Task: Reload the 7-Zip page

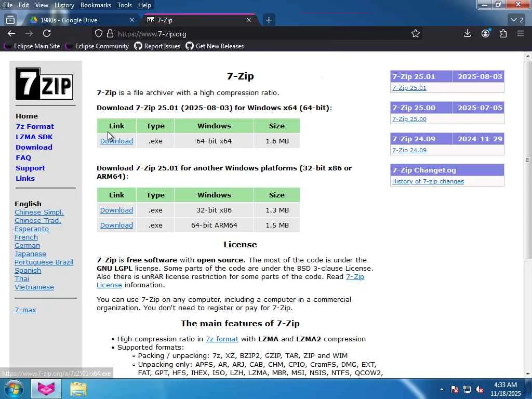Action: point(47,33)
